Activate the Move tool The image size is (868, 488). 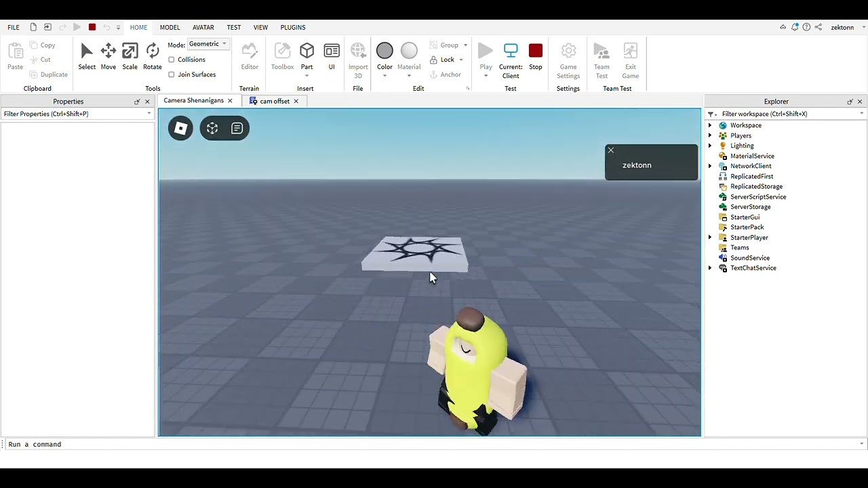[108, 56]
